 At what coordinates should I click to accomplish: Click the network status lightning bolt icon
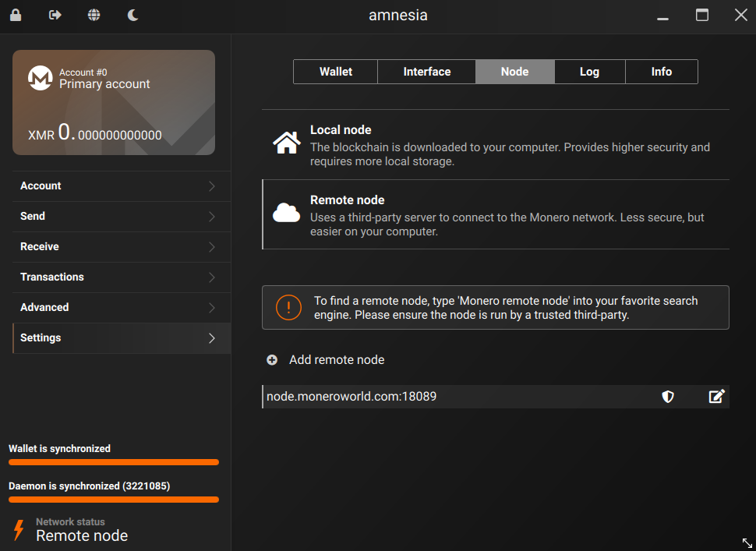tap(19, 529)
